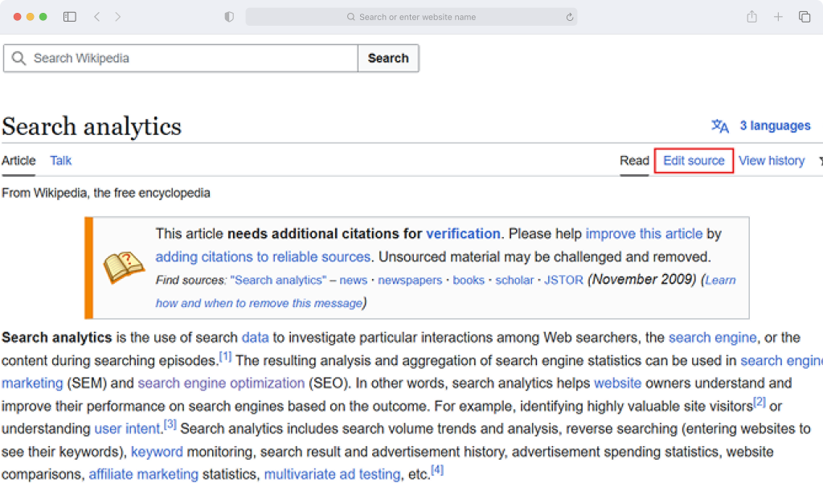Open the user intent link

tap(127, 429)
